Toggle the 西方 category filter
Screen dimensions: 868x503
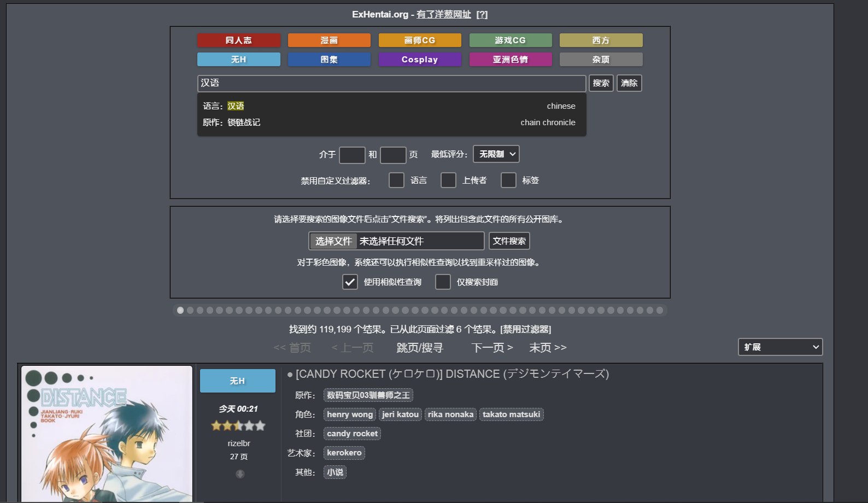click(x=601, y=40)
